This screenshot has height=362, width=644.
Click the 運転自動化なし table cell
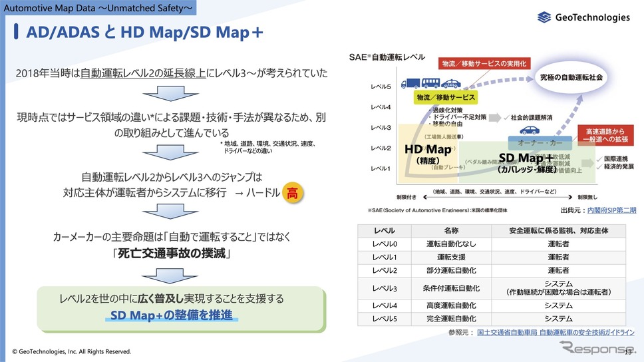point(451,244)
